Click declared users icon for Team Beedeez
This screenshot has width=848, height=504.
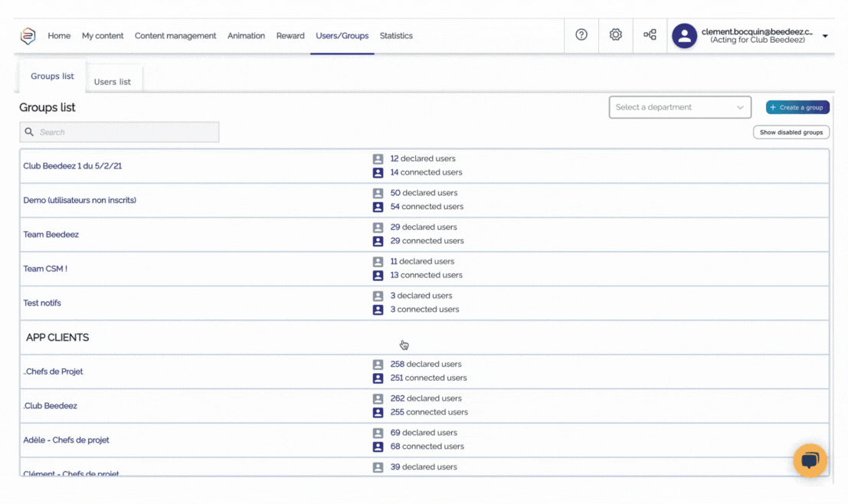click(x=378, y=227)
